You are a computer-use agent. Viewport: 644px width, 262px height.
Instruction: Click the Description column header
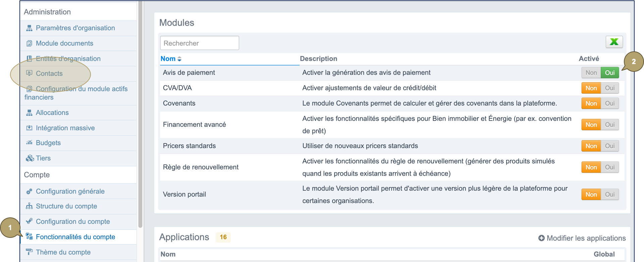pyautogui.click(x=318, y=59)
